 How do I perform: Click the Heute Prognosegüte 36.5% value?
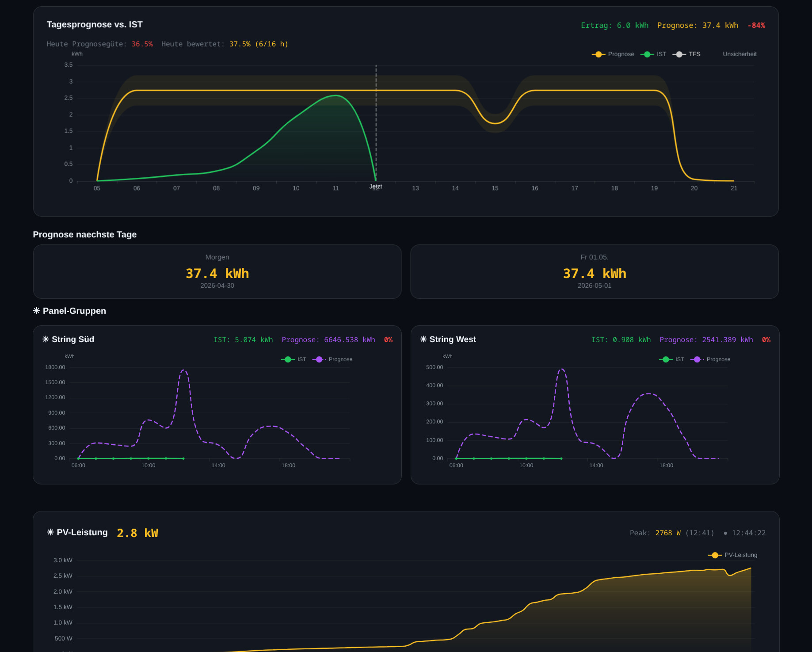[x=142, y=44]
